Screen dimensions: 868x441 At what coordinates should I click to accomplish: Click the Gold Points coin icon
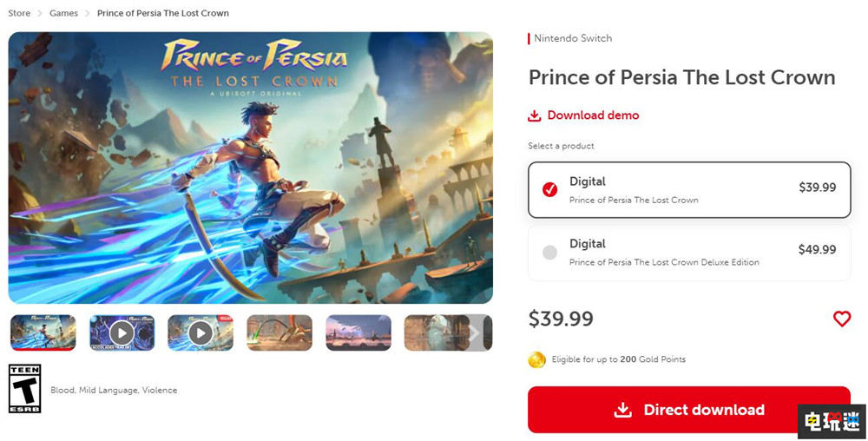pyautogui.click(x=537, y=359)
